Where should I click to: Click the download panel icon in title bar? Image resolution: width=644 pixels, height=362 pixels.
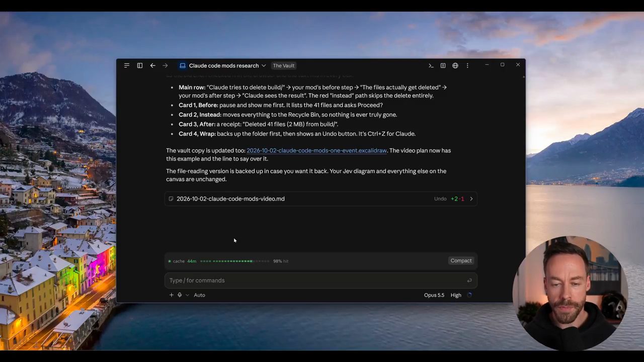click(x=443, y=65)
